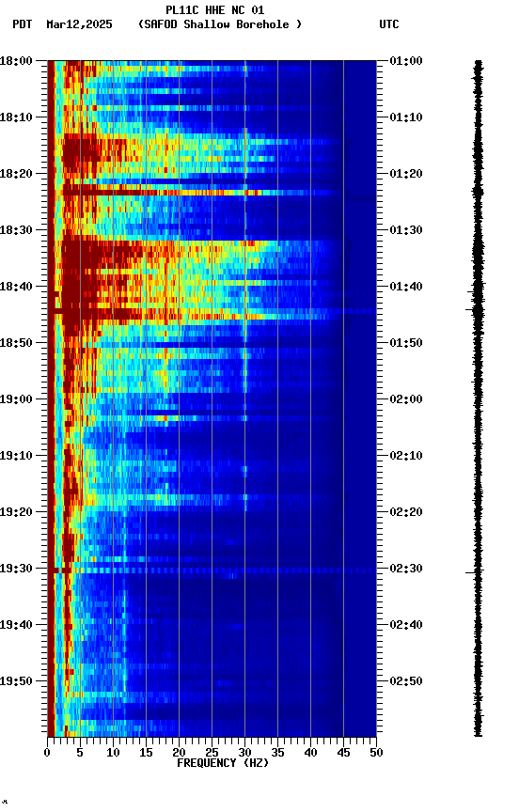Click the '(SAFOD Shallow Borehole )' subtitle
519x812 pixels.
220,24
